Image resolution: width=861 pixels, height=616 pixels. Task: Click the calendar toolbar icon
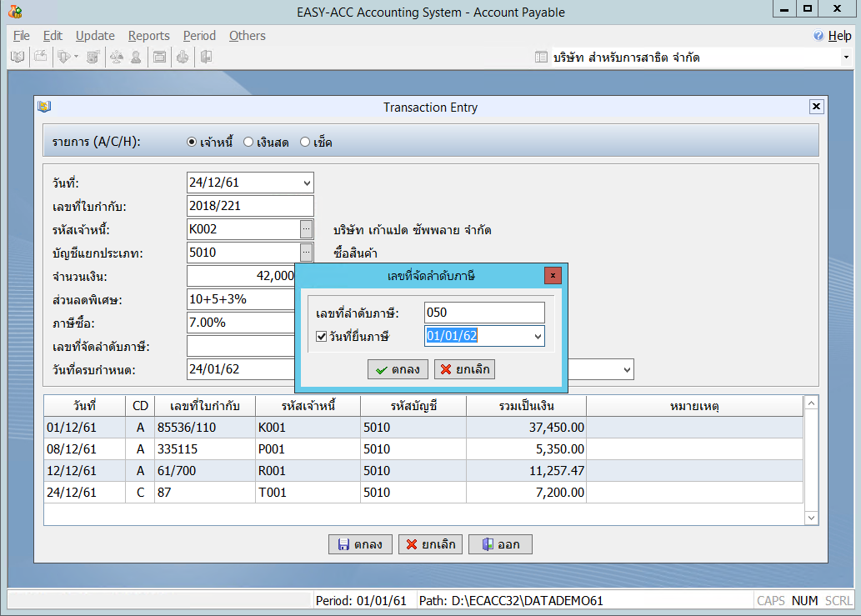pos(158,57)
